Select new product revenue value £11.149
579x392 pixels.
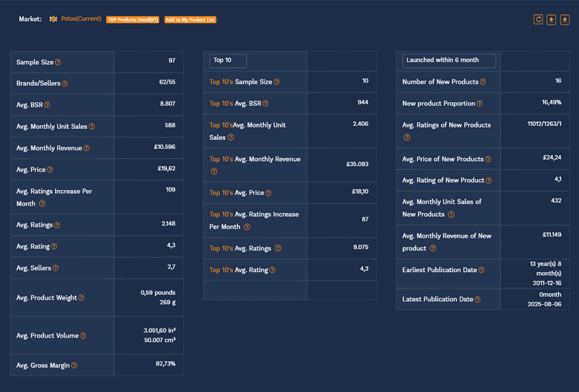[x=552, y=235]
